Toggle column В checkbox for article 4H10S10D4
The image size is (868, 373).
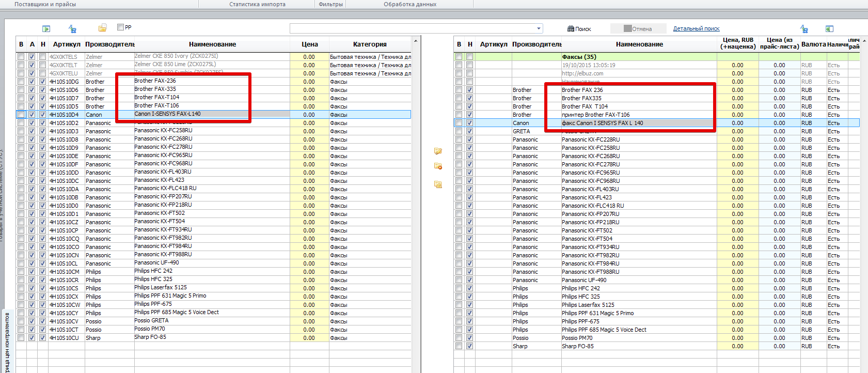tap(21, 115)
